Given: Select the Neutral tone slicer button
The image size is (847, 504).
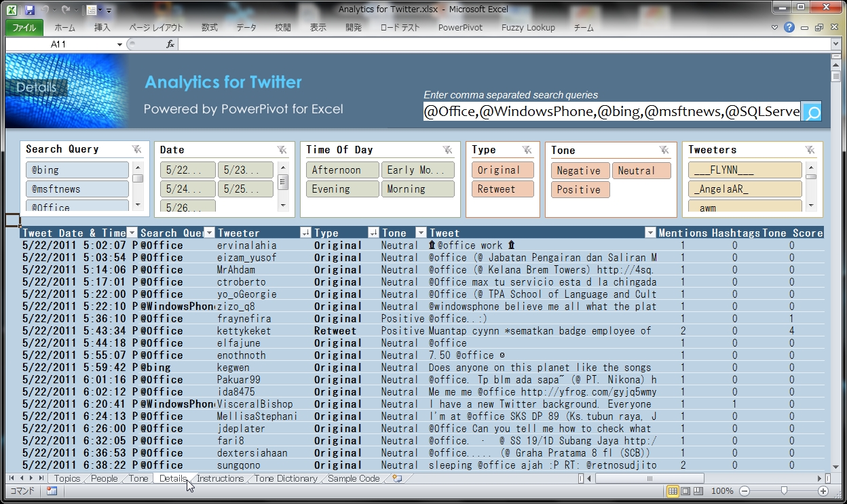Looking at the screenshot, I should (641, 170).
